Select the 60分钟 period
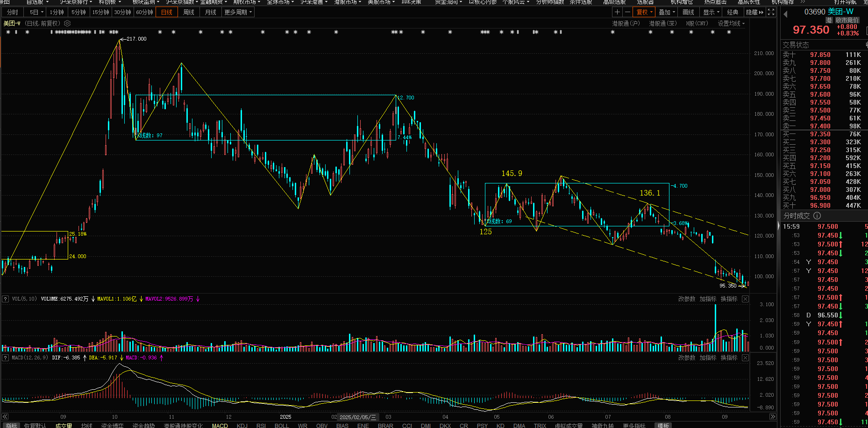868x428 pixels. 144,12
